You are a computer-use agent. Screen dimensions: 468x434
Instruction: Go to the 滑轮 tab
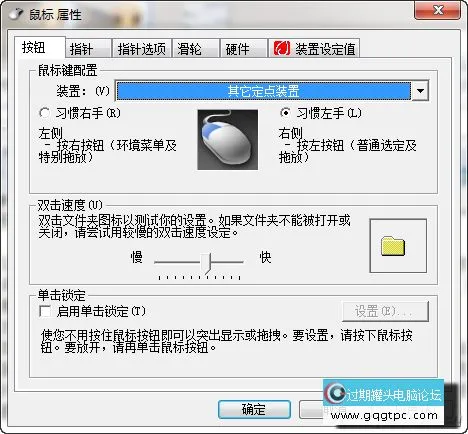[x=195, y=49]
